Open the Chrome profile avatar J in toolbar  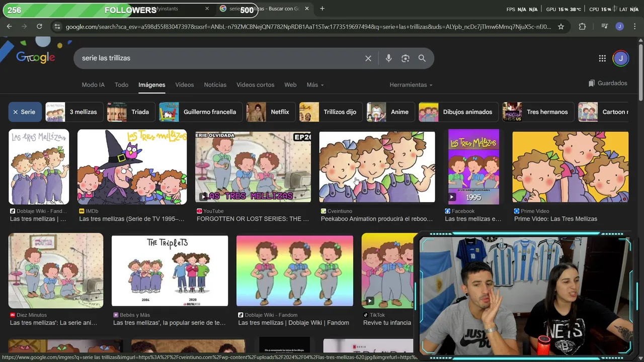620,27
